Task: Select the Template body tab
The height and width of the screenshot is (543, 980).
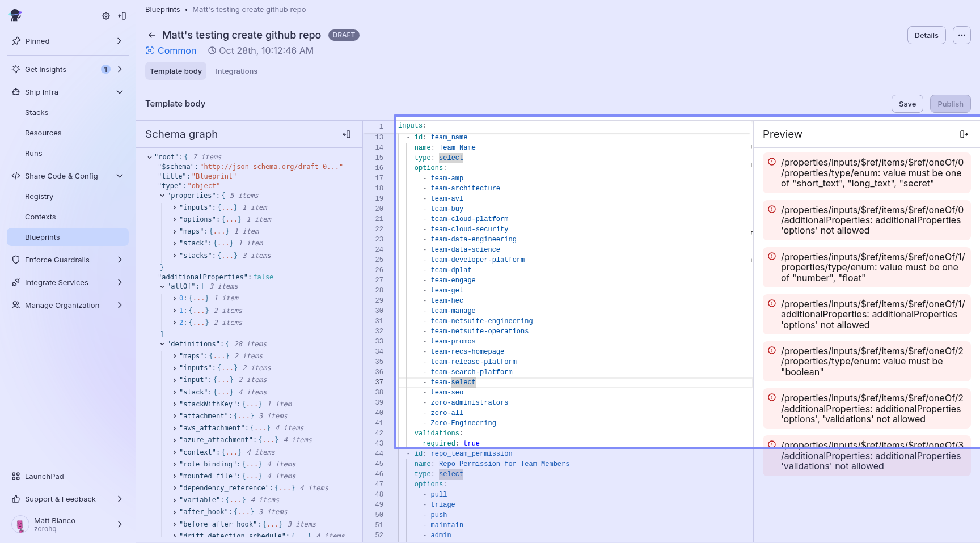Action: (176, 71)
